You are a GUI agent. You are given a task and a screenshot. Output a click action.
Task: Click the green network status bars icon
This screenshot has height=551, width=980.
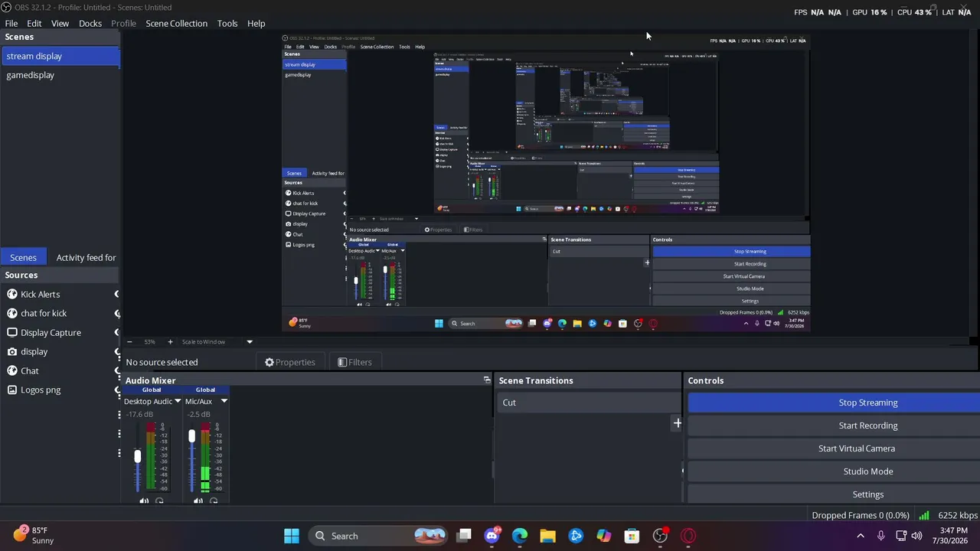point(924,516)
